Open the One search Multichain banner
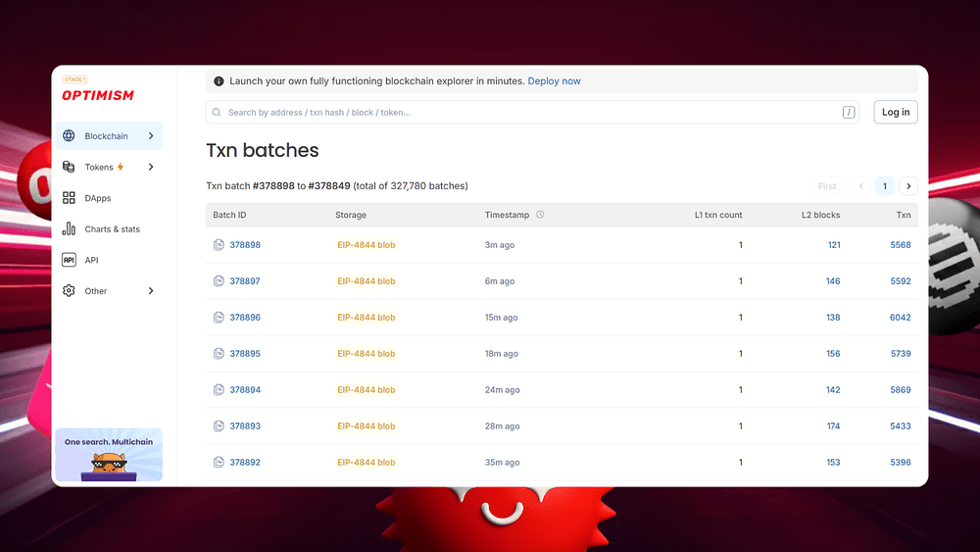 [109, 455]
